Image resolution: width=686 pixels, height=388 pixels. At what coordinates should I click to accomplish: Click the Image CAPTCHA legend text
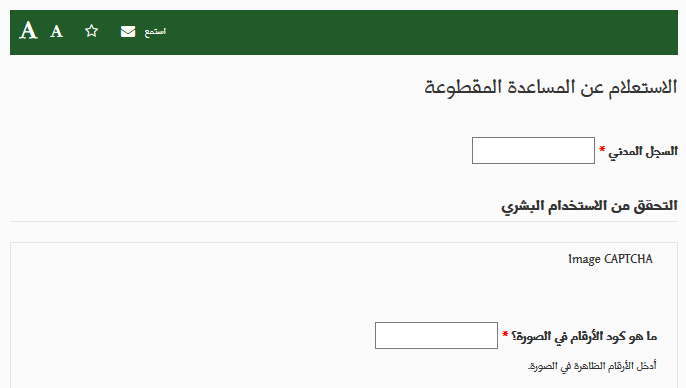[610, 259]
